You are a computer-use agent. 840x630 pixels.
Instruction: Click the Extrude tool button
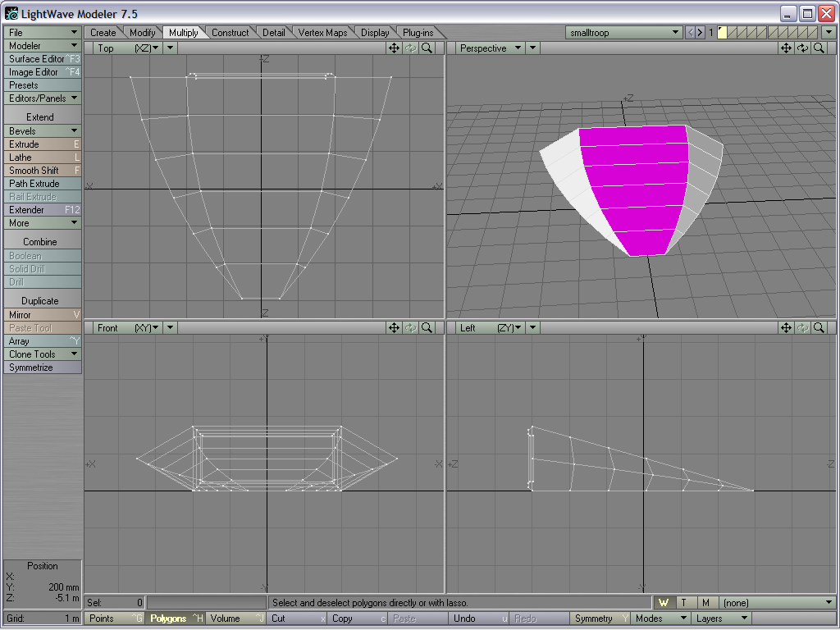(42, 144)
